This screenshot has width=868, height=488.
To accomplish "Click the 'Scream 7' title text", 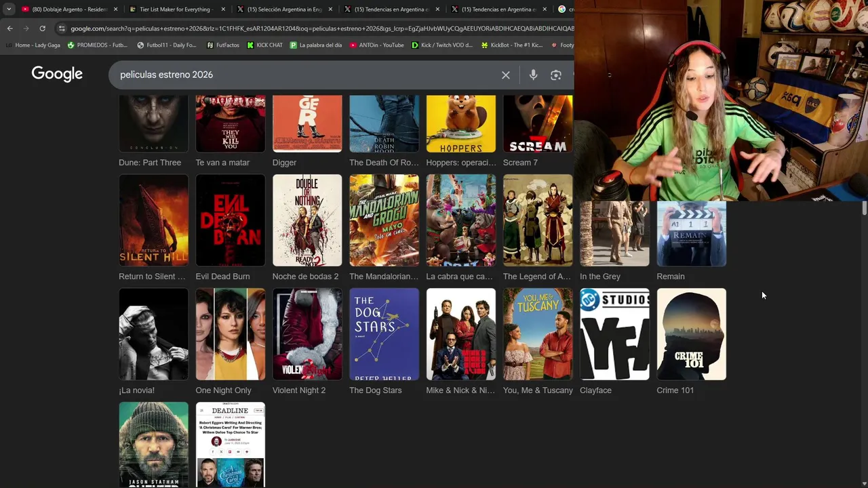I will coord(520,163).
